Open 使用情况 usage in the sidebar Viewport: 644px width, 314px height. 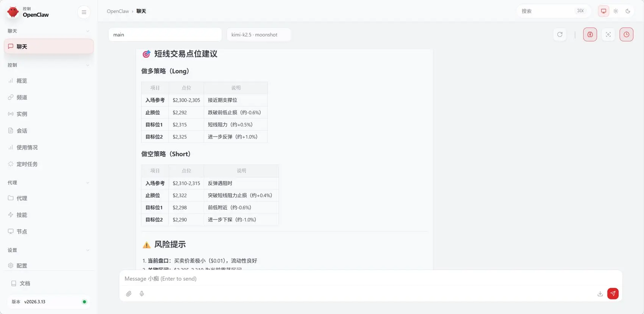(49, 148)
